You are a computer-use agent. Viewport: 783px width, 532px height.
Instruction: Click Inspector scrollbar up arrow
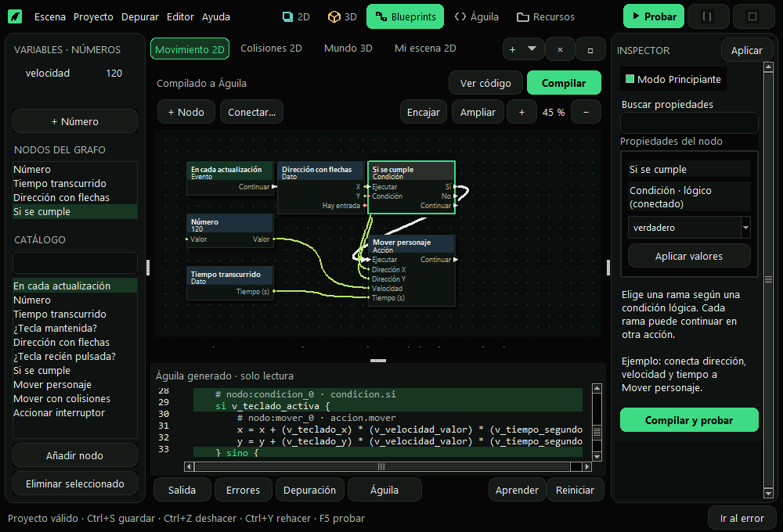click(769, 67)
